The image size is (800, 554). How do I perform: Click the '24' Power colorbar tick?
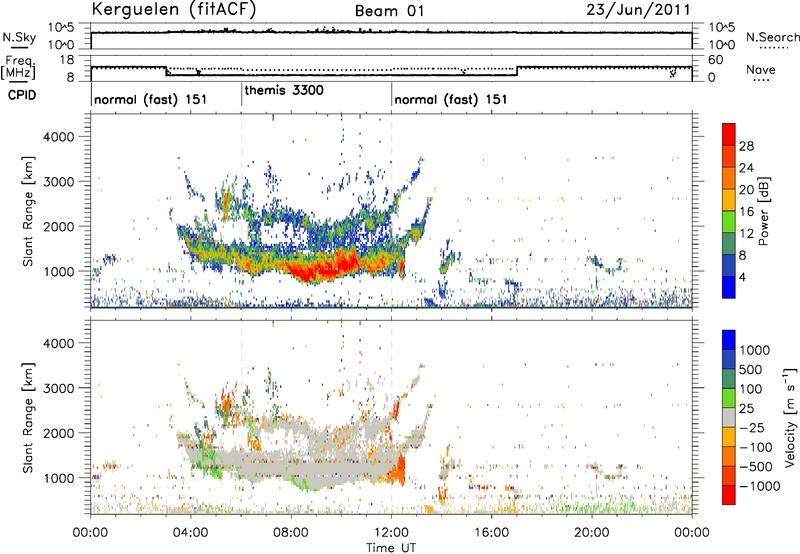coord(746,168)
